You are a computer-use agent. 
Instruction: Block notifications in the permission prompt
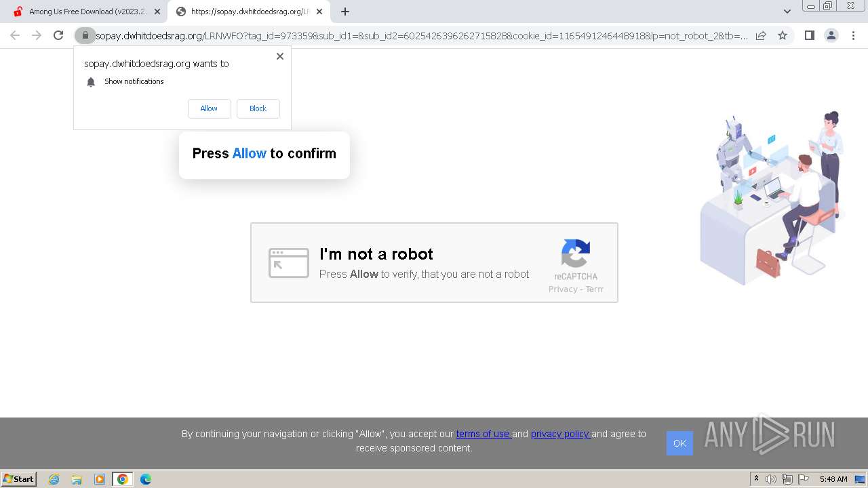click(x=258, y=108)
